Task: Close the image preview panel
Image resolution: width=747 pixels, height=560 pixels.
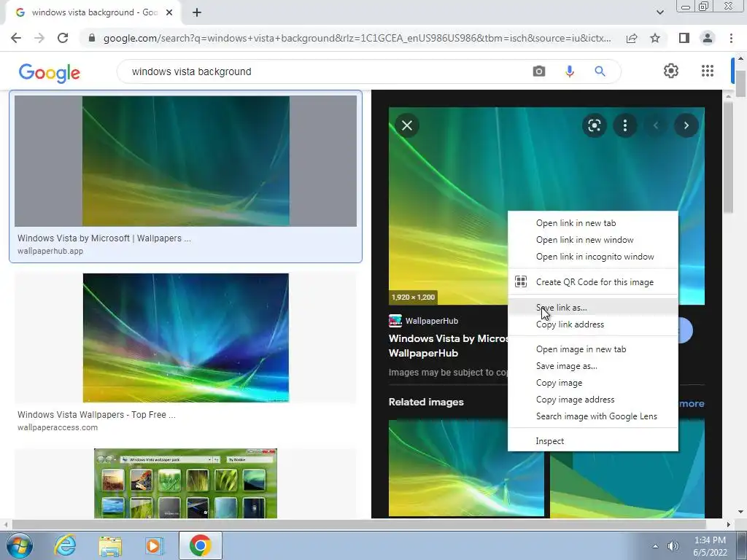Action: click(407, 125)
